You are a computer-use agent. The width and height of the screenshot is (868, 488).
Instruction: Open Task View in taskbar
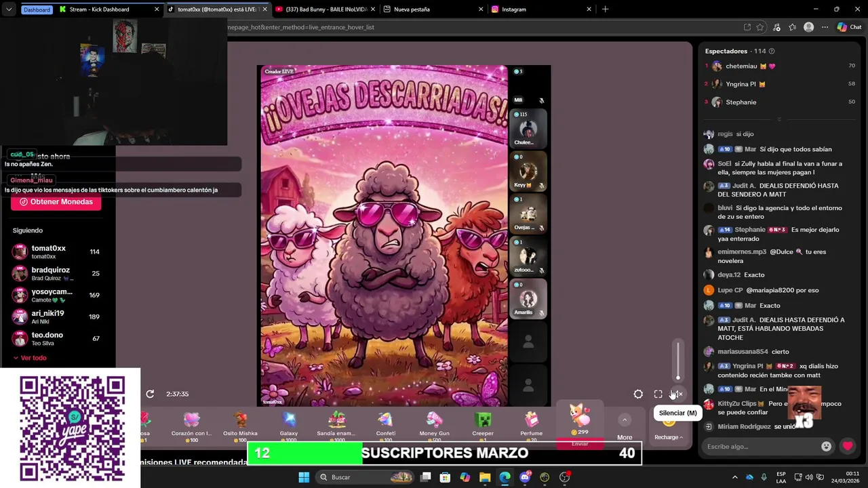coord(425,477)
